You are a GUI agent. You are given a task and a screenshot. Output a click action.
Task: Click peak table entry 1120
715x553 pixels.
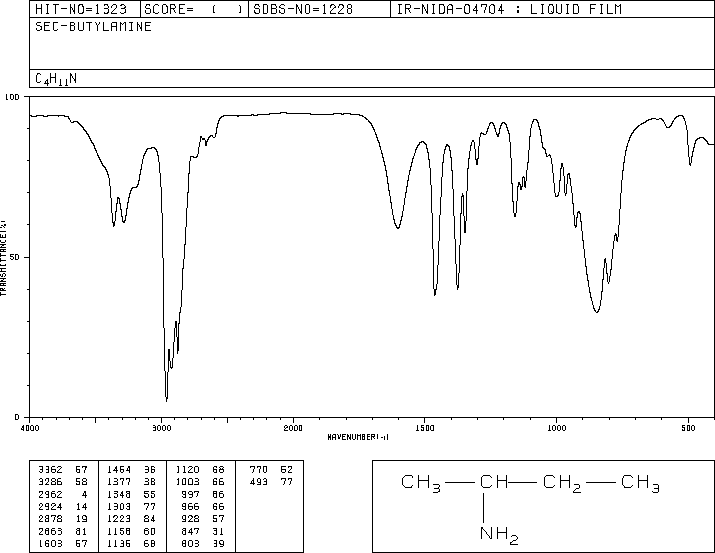click(188, 470)
